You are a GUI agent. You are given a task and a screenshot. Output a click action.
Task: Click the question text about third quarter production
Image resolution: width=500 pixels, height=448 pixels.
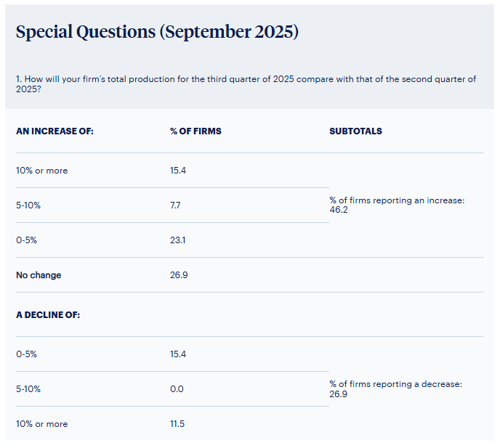[246, 84]
